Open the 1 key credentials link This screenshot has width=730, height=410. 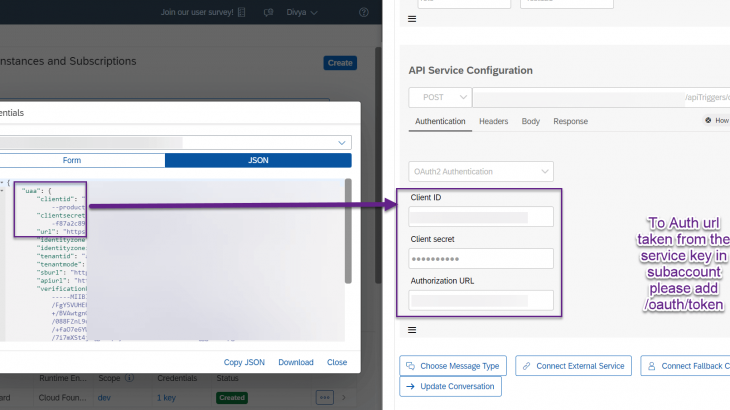166,398
